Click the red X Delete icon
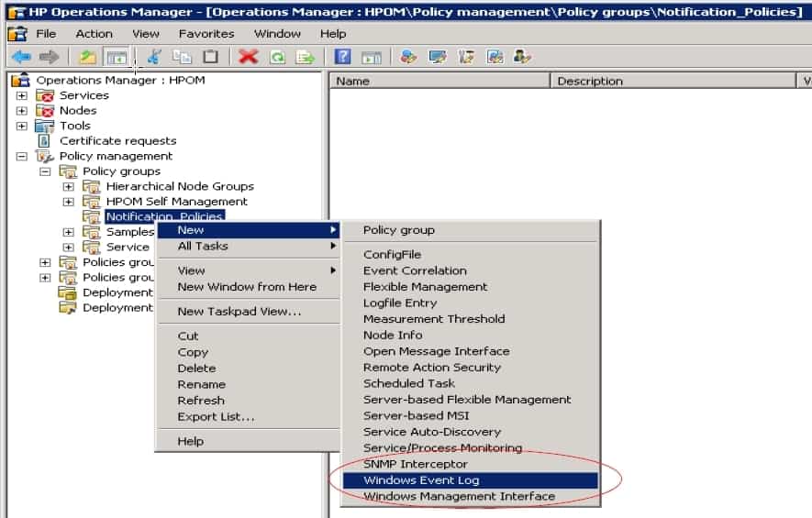The width and height of the screenshot is (812, 518). coord(248,57)
